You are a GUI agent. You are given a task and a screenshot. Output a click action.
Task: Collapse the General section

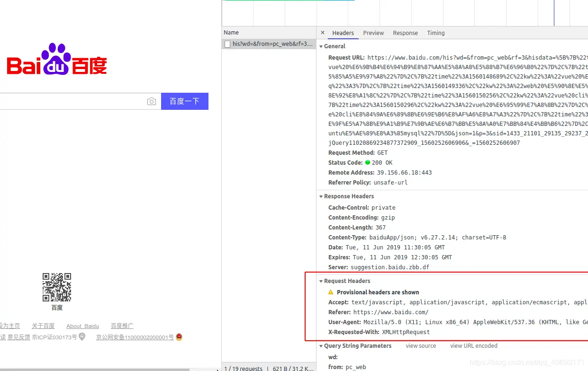(x=321, y=46)
